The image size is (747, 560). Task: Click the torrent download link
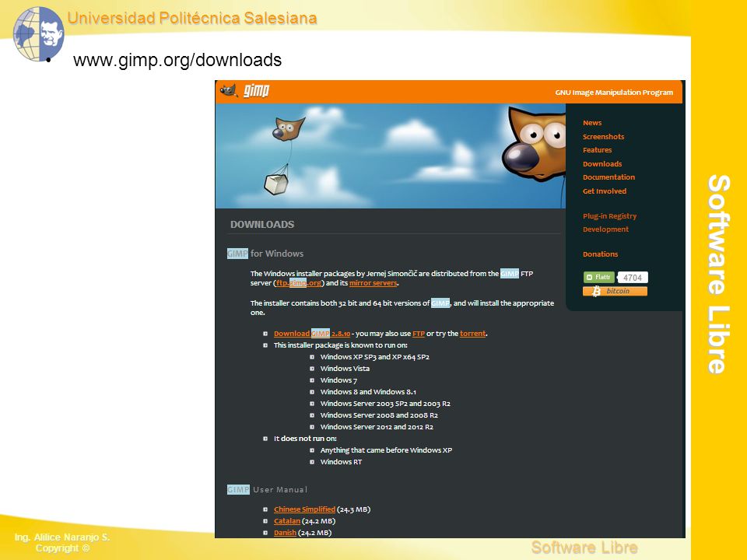coord(472,334)
